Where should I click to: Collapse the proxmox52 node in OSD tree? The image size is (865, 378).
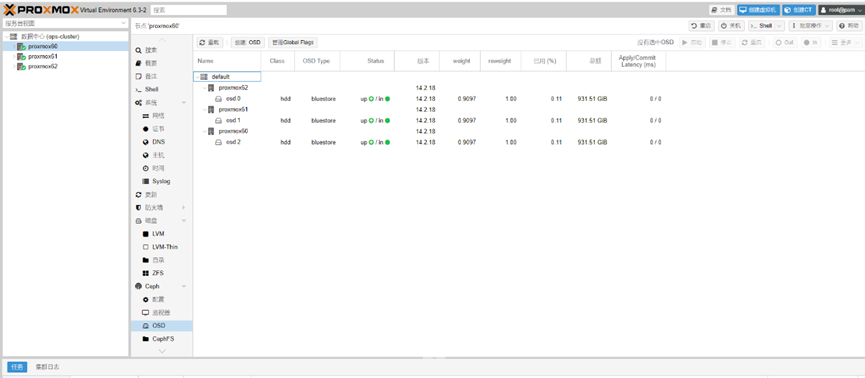tap(205, 88)
